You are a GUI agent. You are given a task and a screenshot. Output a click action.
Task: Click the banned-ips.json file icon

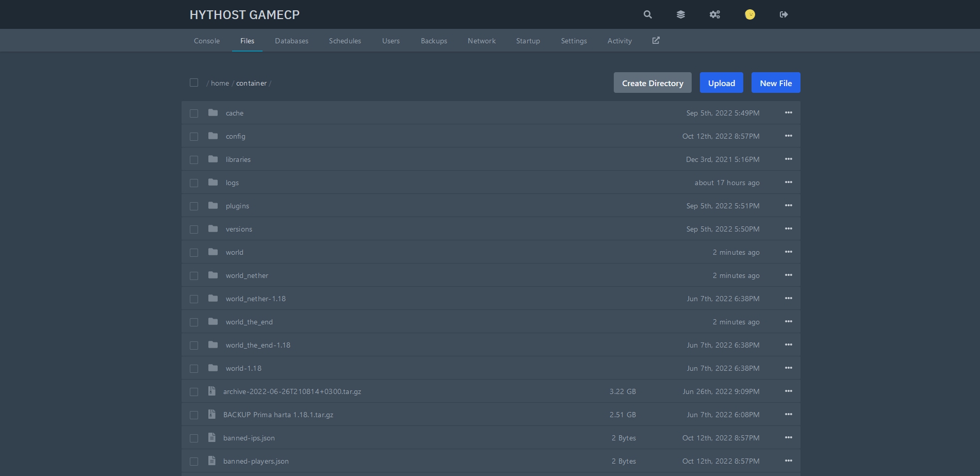point(212,438)
